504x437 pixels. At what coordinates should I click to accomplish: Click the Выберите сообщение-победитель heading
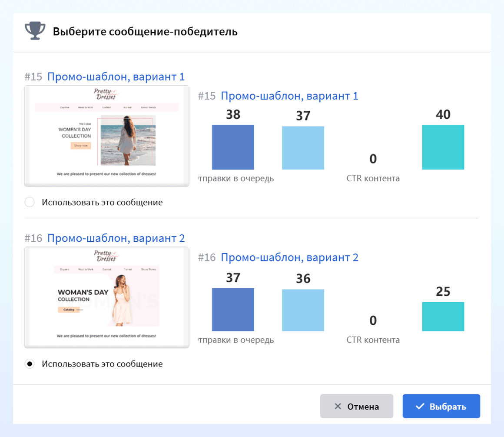[x=145, y=32]
